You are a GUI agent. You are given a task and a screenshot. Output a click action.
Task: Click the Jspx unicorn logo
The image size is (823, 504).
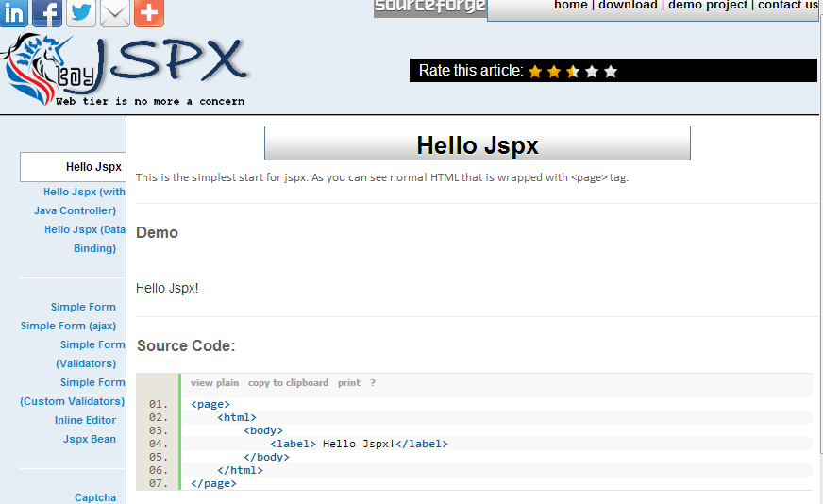click(x=126, y=71)
